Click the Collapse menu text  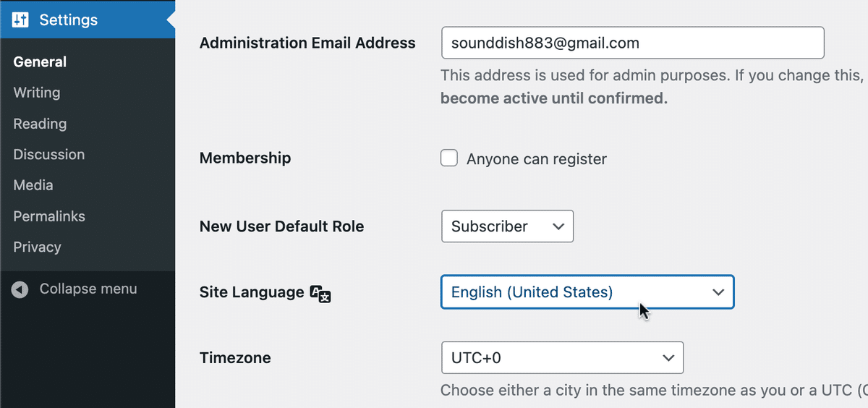click(x=88, y=289)
